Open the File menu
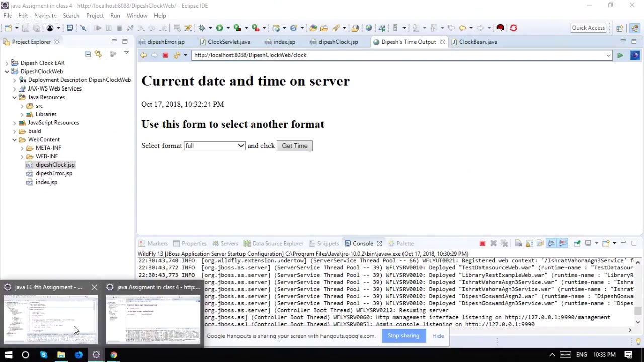This screenshot has width=644, height=362. [8, 16]
